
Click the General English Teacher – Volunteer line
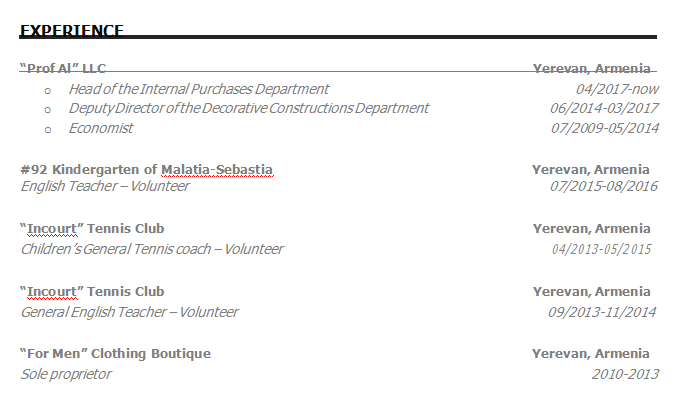(129, 312)
